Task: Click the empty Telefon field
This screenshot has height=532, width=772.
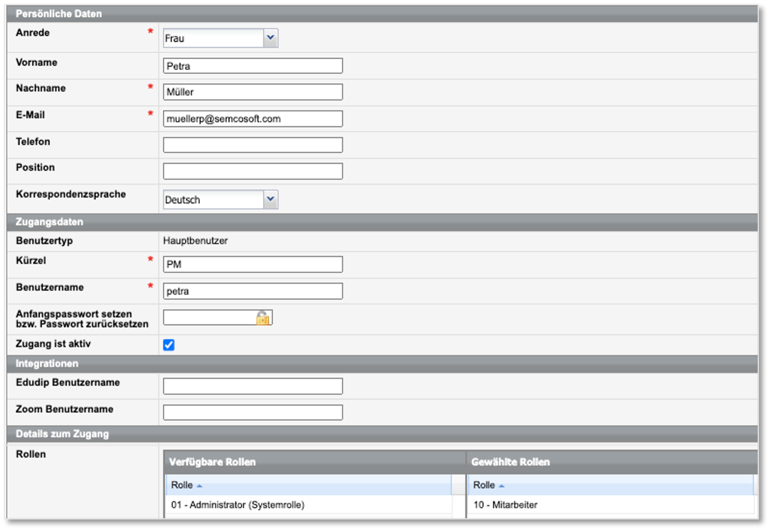Action: coord(253,145)
